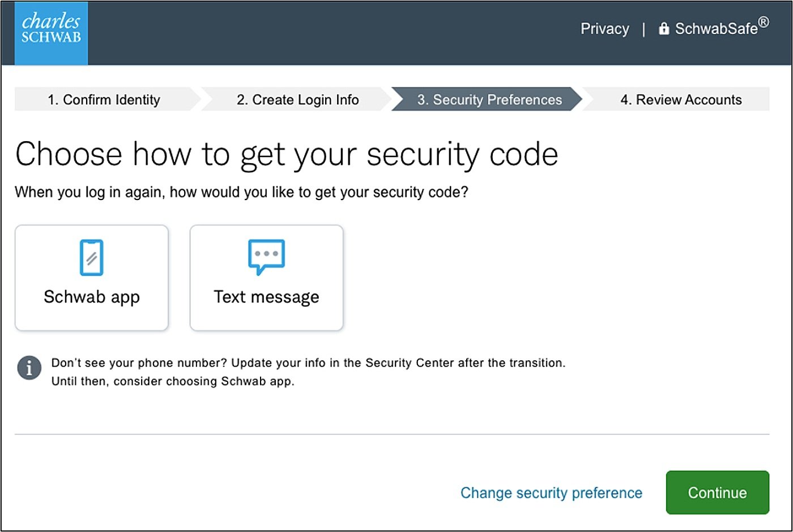
Task: Click the Choose how to get security code heading
Action: (x=287, y=155)
